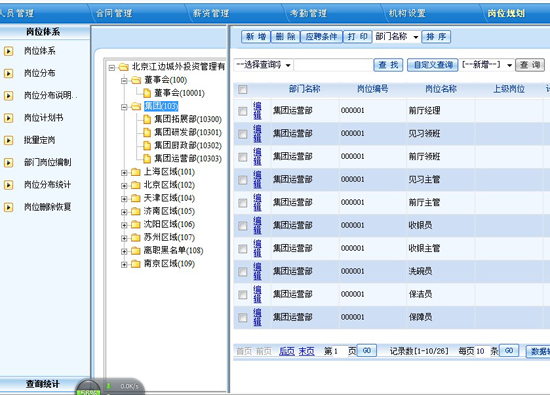Click the 排序 button
This screenshot has width=550, height=395.
click(436, 37)
